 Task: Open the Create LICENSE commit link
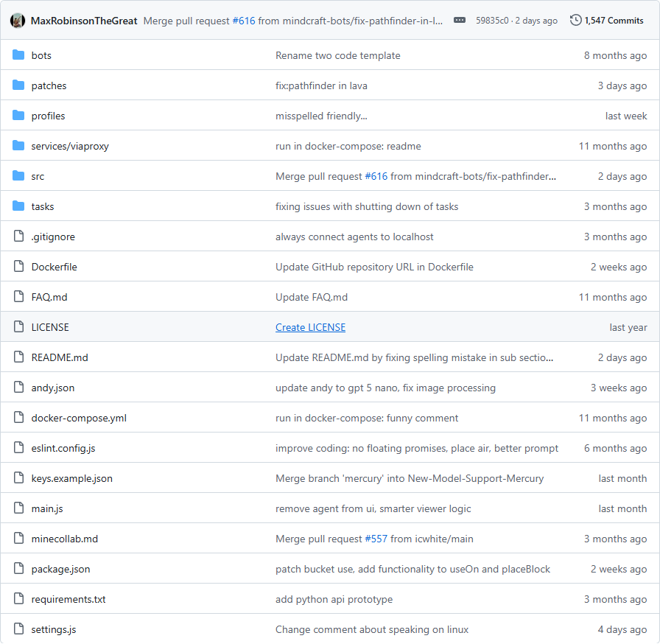click(310, 327)
